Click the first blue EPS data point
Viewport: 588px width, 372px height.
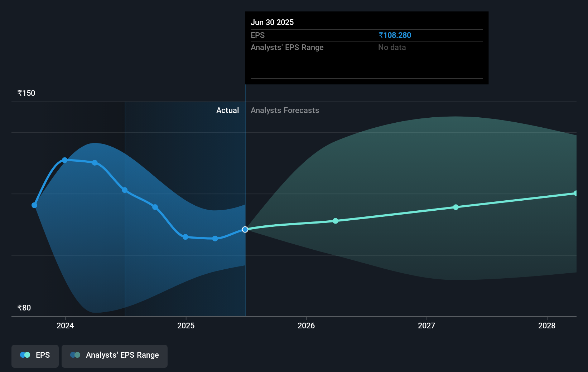(34, 205)
